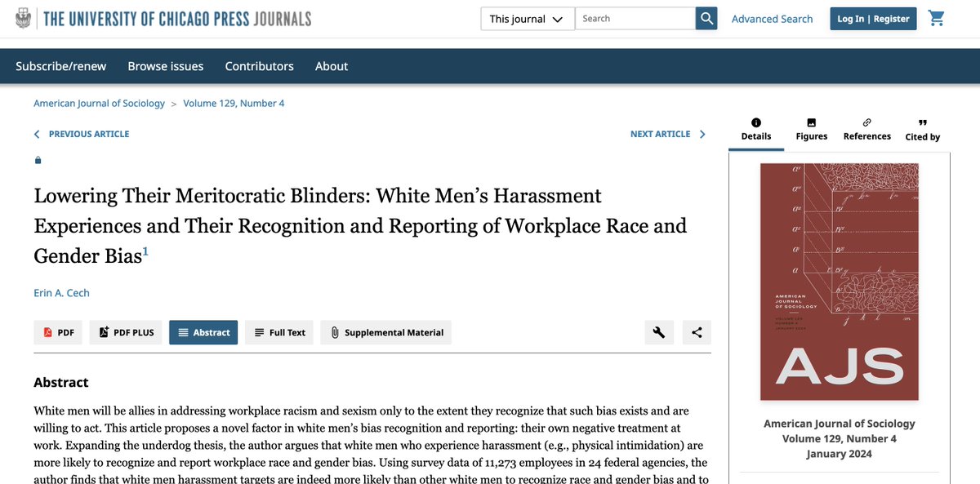Open the PDF PLUS version
Screen dimensions: 980x484
[x=126, y=332]
